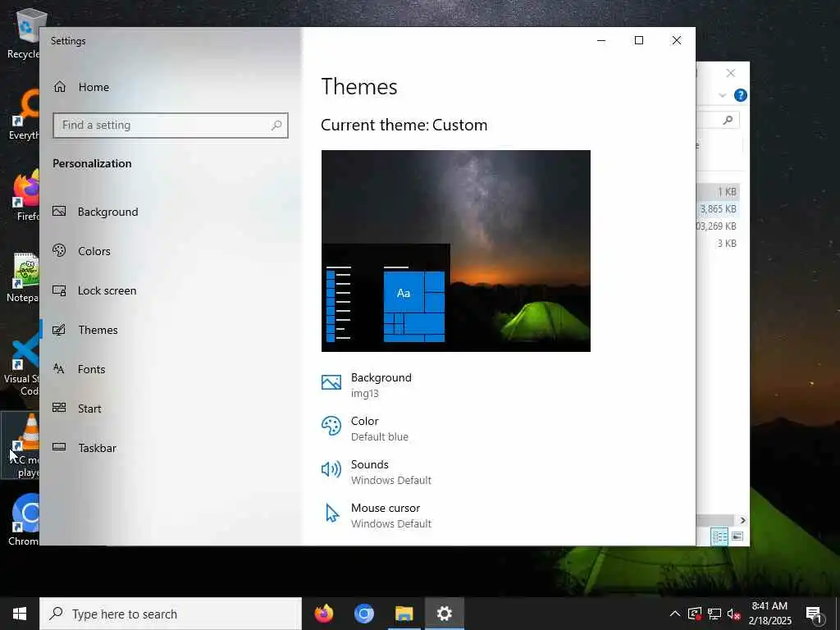Click the Sounds speaker icon
Image resolution: width=840 pixels, height=630 pixels.
coord(331,469)
